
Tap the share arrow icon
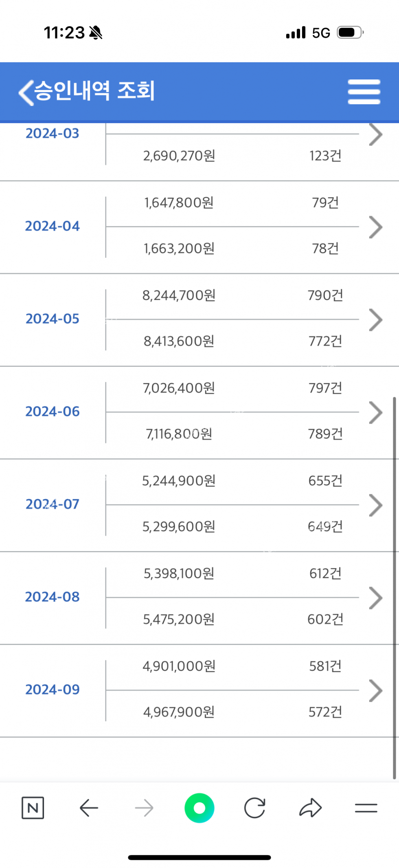[310, 808]
